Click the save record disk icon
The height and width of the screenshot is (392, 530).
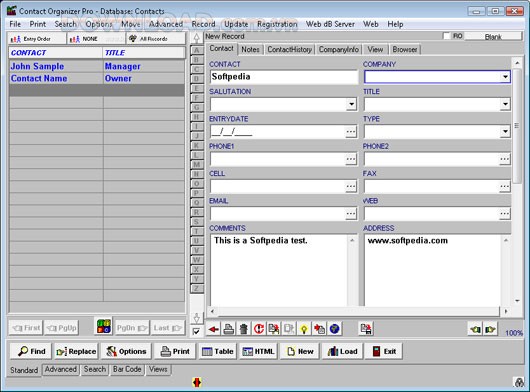coord(366,328)
